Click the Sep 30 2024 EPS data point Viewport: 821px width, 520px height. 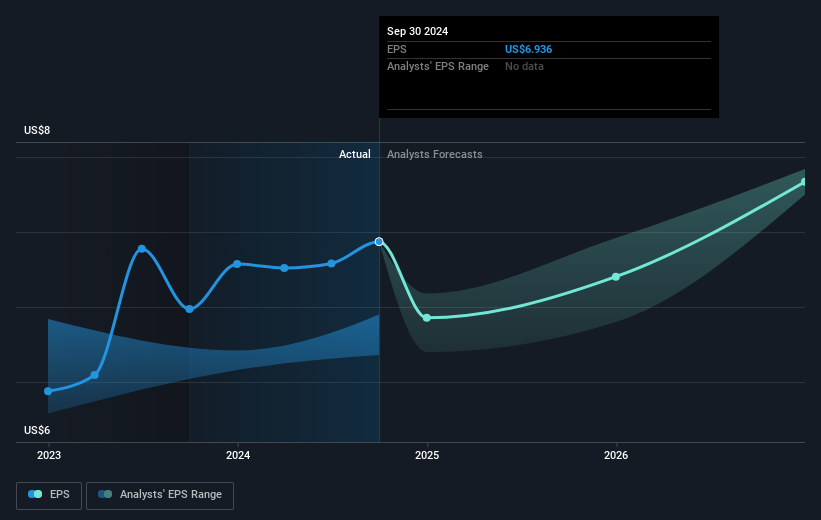[379, 241]
